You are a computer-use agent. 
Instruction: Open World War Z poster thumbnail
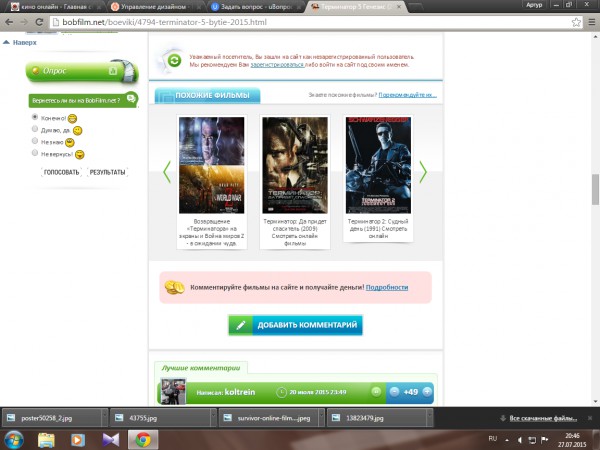212,165
